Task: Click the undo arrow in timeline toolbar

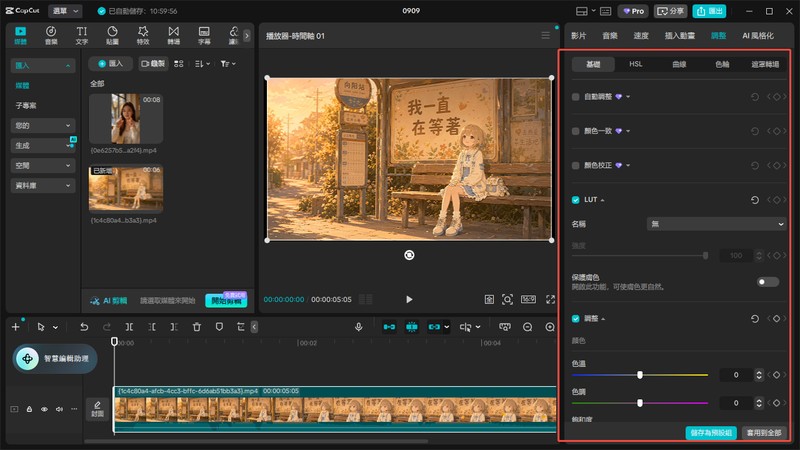Action: pyautogui.click(x=84, y=327)
